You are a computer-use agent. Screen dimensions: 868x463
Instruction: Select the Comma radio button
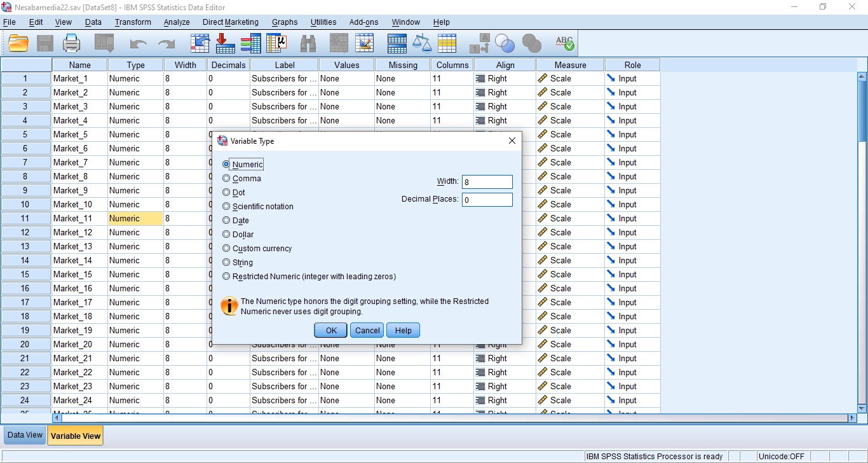[226, 179]
